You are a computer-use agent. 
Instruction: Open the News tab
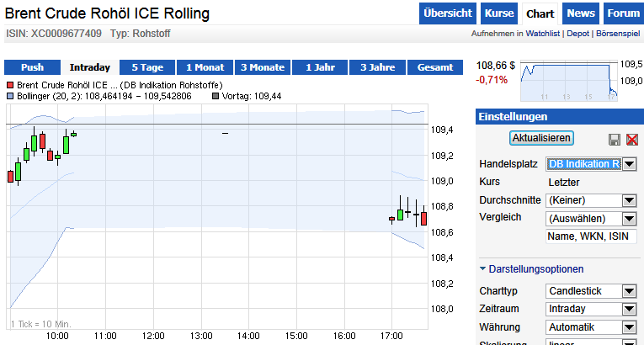(x=580, y=13)
